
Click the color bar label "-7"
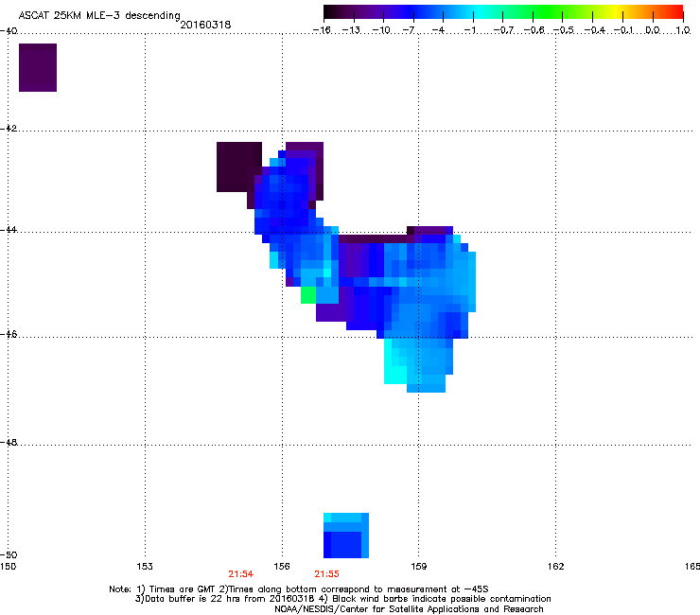(409, 30)
